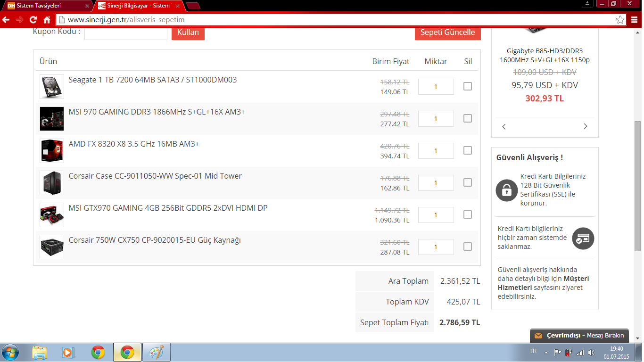Screen dimensions: 644x362
Task: Click the browser home icon
Action: [47, 20]
